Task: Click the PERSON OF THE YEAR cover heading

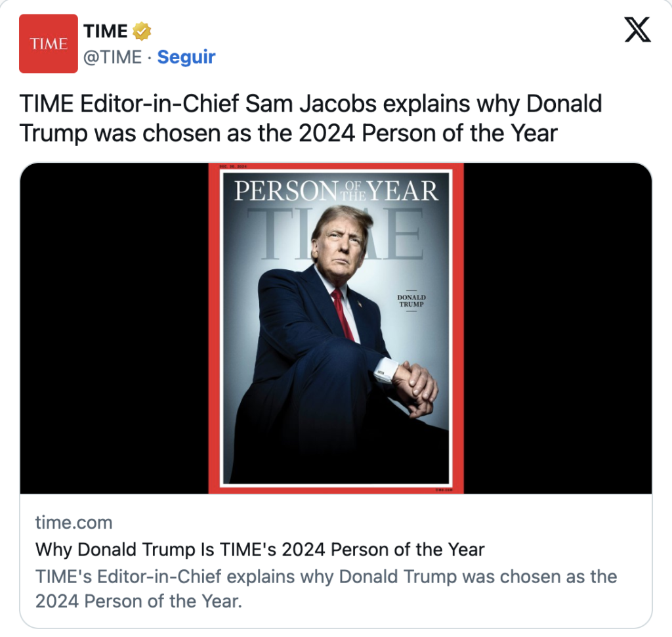Action: point(336,191)
